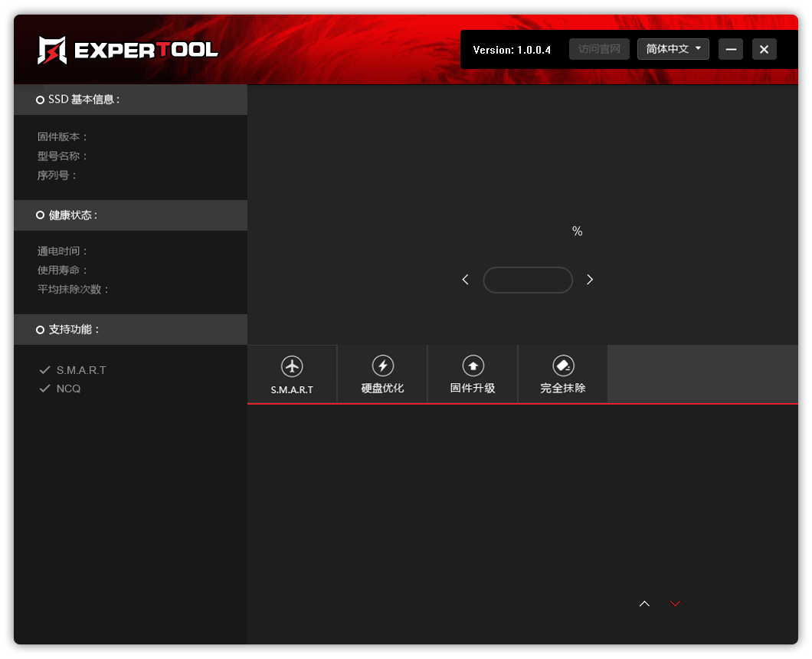
Task: Click the 固件版本 label
Action: [x=61, y=136]
